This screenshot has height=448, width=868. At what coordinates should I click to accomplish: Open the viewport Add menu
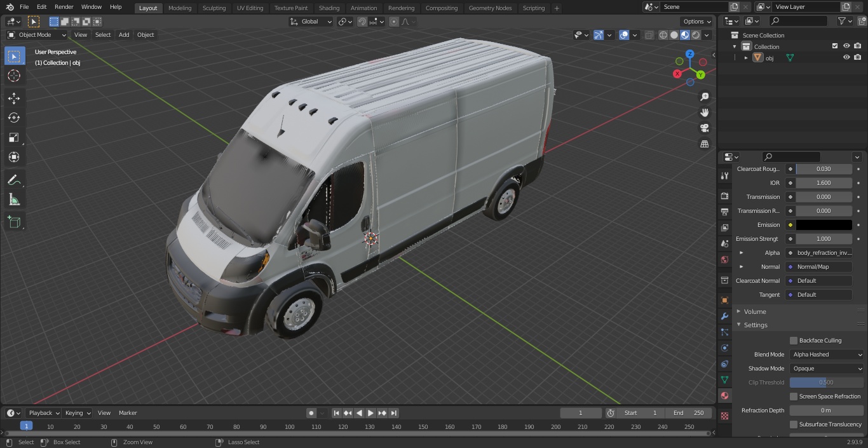(124, 35)
